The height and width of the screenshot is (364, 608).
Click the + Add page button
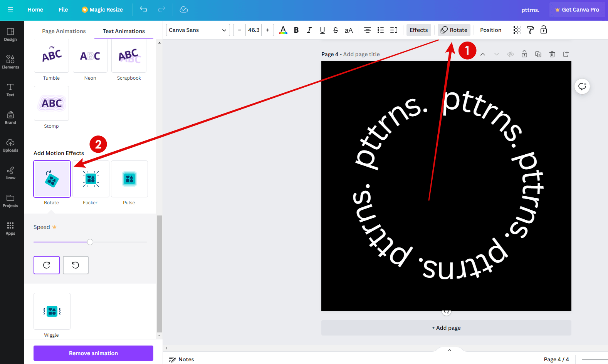tap(446, 328)
